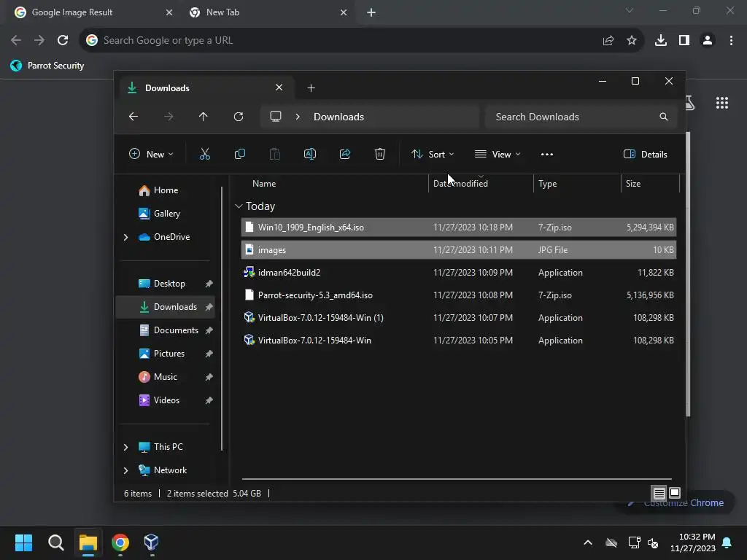Screen dimensions: 747x560
Task: Show hidden tray icons chevron
Action: click(588, 542)
